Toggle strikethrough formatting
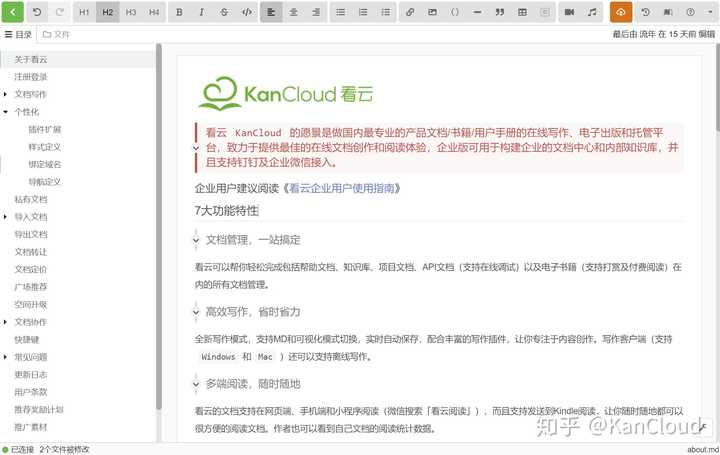 (x=224, y=12)
